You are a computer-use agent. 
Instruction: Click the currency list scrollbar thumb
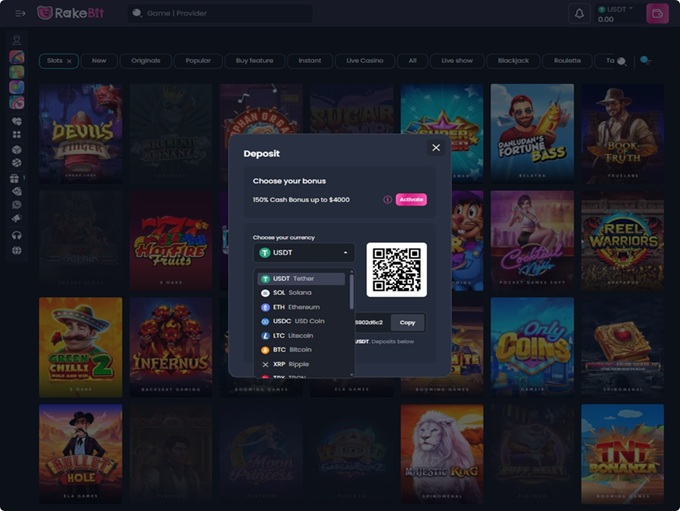point(351,292)
